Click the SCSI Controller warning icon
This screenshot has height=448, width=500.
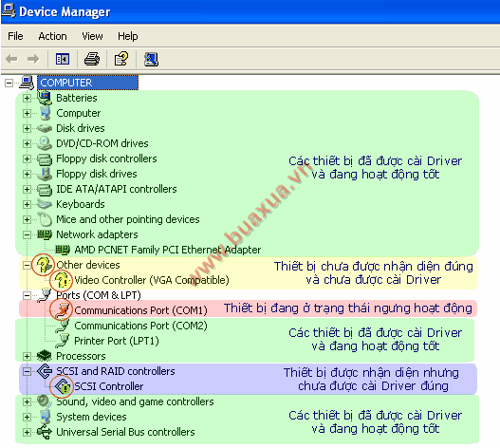pos(63,386)
